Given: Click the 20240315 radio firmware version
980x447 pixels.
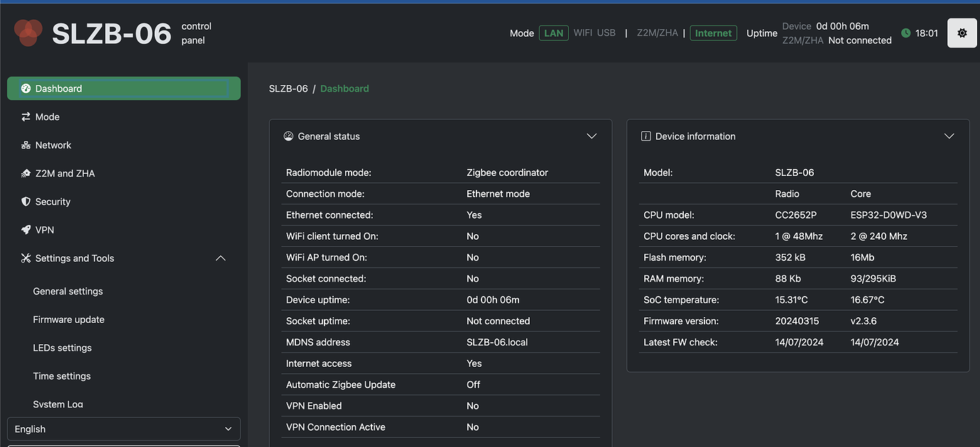Looking at the screenshot, I should (797, 321).
